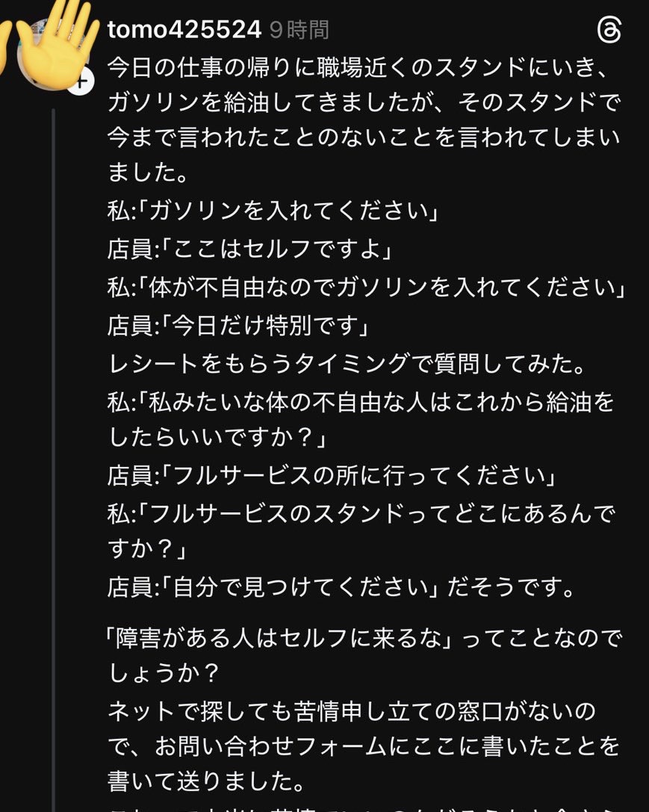
Task: Click the vertical thread line beside post
Action: pos(54,448)
